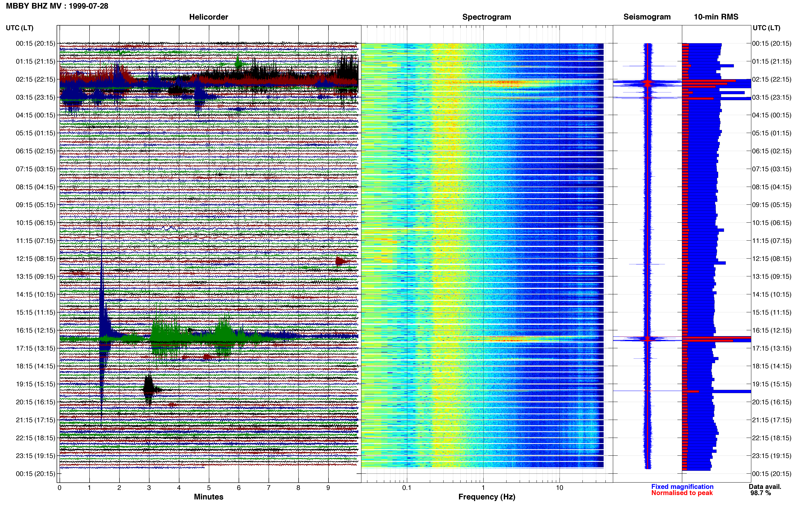Click the 'Frequency (Hz)' axis label
Viewport: 812px width, 508px height.
[x=487, y=497]
